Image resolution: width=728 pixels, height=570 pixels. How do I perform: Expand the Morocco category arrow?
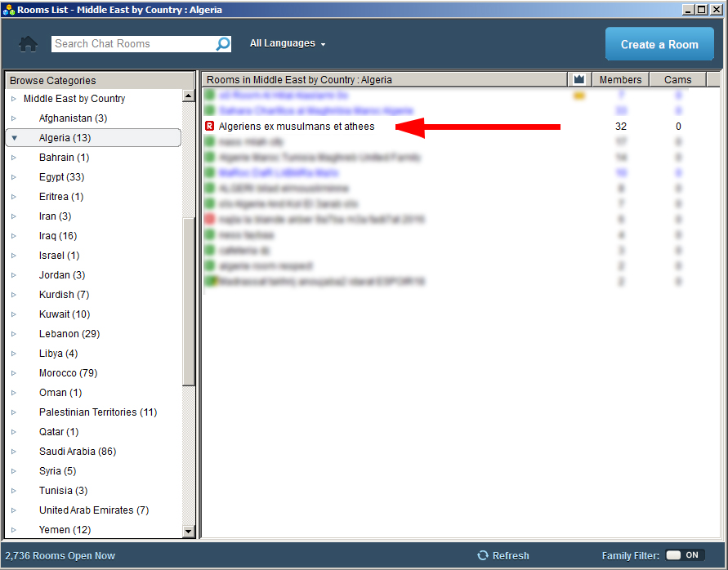(14, 373)
